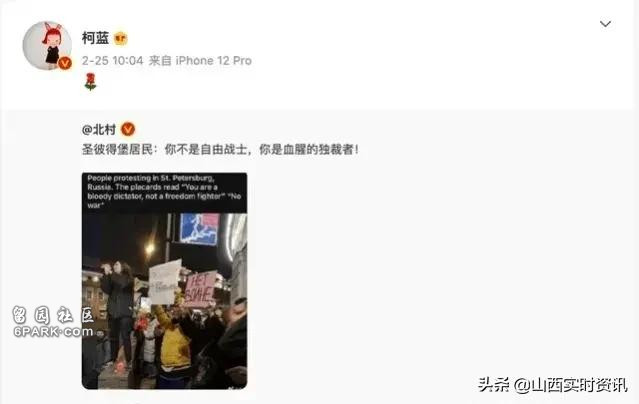Click the membership crown badge beside 柯蓝
The height and width of the screenshot is (404, 639).
coord(120,39)
